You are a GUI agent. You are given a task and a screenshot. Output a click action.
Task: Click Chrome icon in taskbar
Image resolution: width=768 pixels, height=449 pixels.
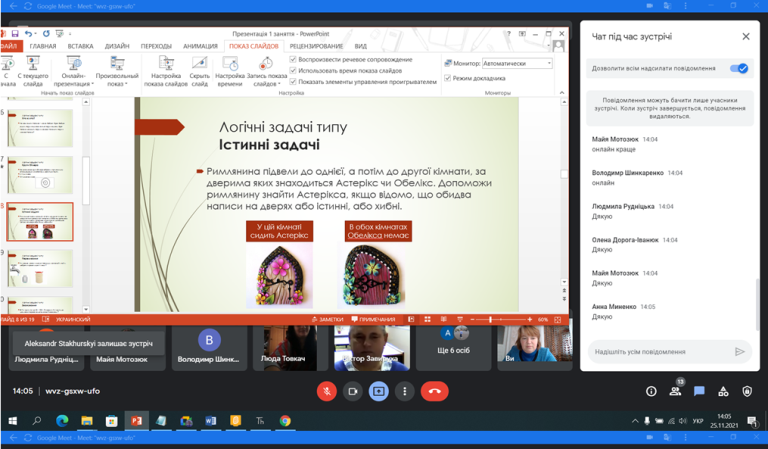[285, 421]
